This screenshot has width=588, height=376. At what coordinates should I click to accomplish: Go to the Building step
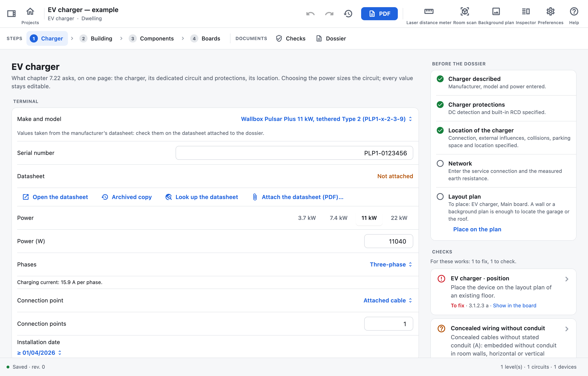tap(96, 38)
